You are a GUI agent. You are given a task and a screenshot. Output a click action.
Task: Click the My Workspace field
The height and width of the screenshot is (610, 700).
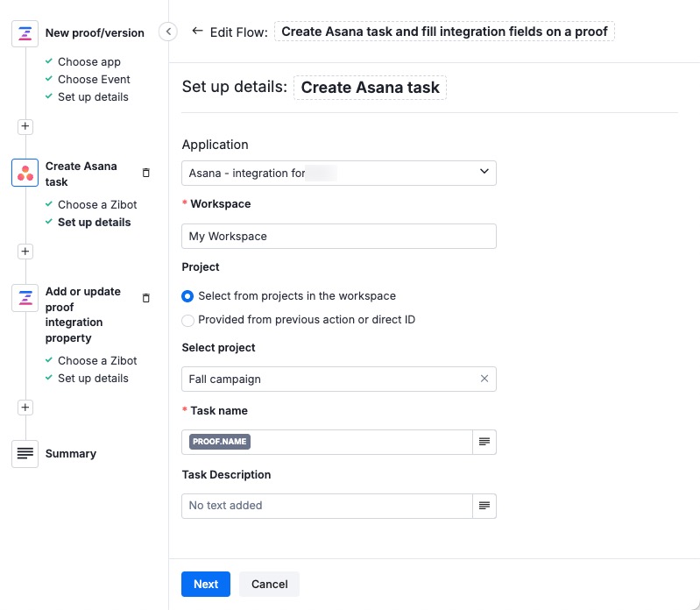tap(339, 237)
